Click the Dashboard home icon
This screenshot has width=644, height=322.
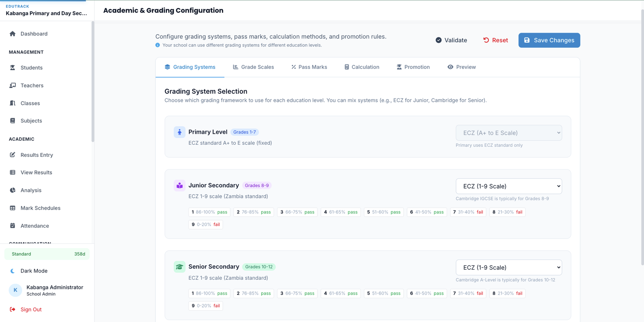[12, 34]
